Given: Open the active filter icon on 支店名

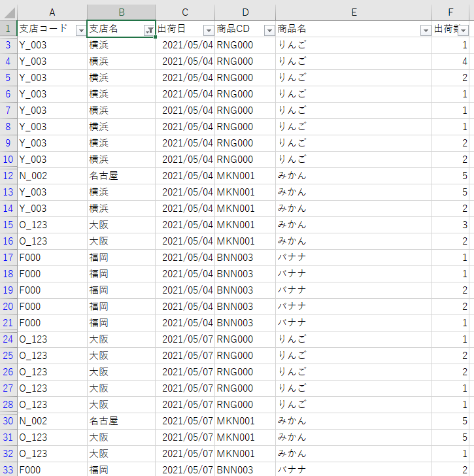Looking at the screenshot, I should 149,30.
